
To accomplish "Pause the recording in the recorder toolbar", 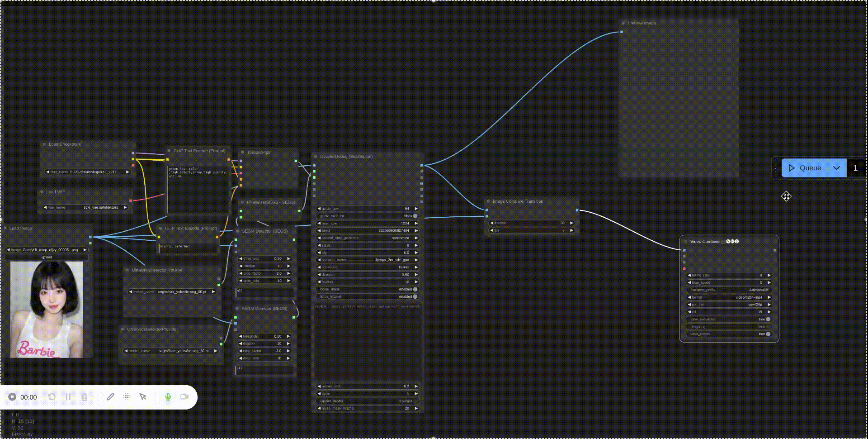I will [x=68, y=397].
